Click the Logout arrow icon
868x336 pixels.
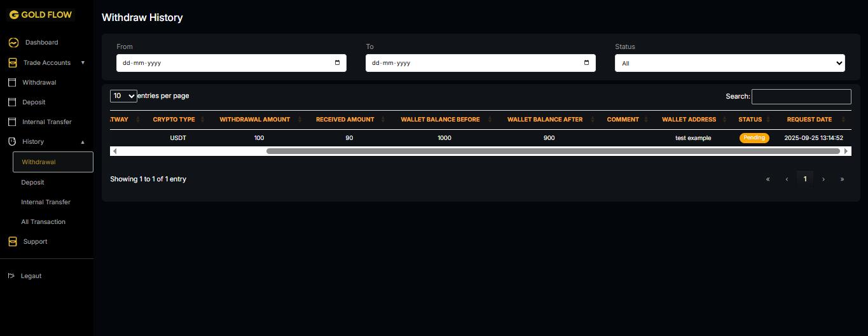click(x=11, y=276)
